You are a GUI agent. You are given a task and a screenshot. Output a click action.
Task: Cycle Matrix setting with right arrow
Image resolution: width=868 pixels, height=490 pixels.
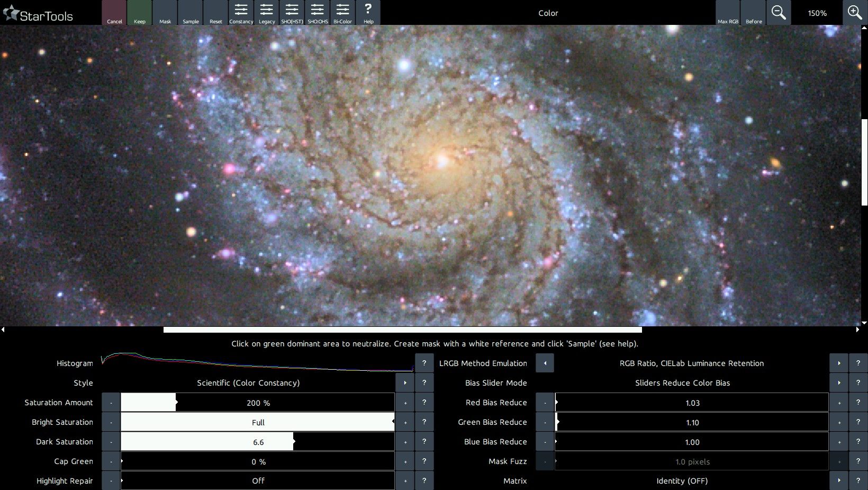[x=839, y=481]
